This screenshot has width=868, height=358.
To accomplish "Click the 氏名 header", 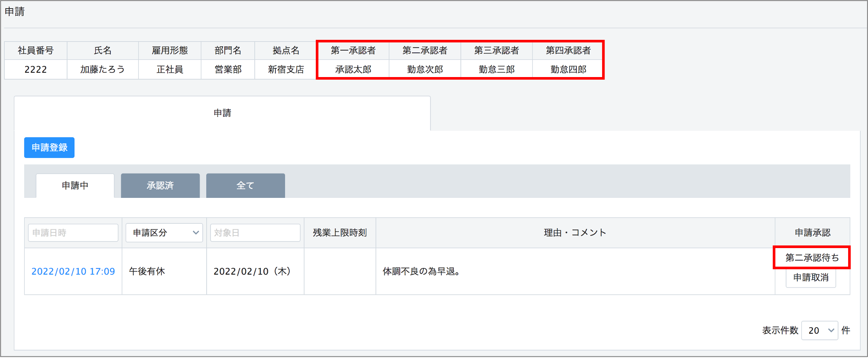I will [103, 51].
